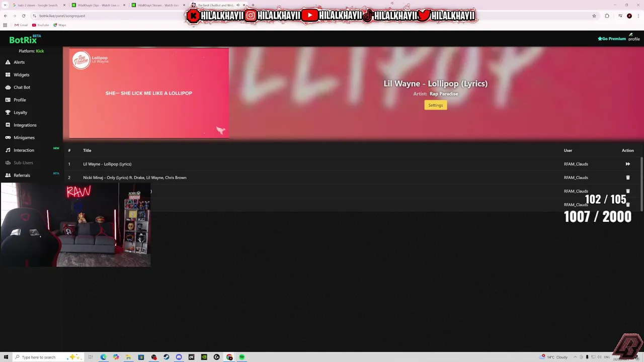Go forward in the browser

click(x=14, y=16)
